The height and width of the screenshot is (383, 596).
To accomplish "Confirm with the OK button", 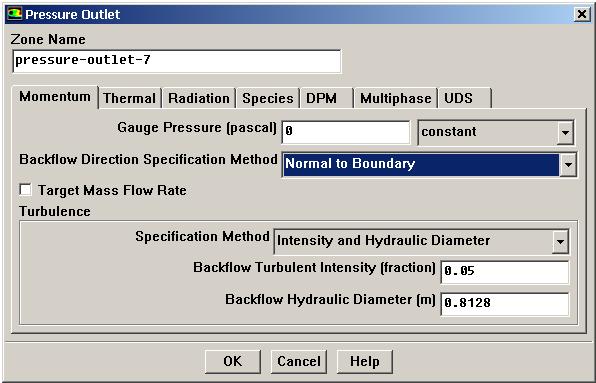I will (x=233, y=361).
